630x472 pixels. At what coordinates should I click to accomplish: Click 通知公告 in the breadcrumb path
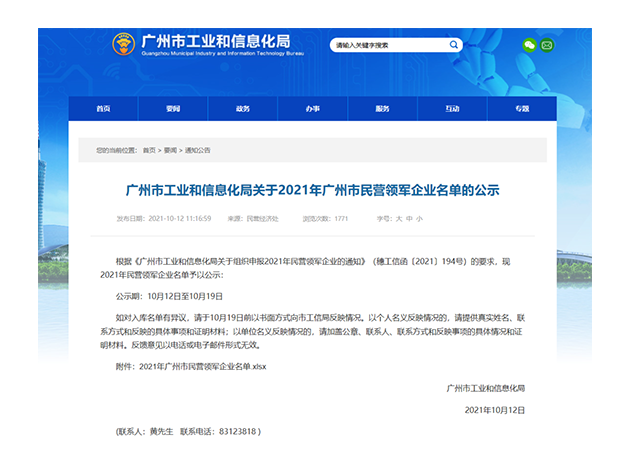197,150
